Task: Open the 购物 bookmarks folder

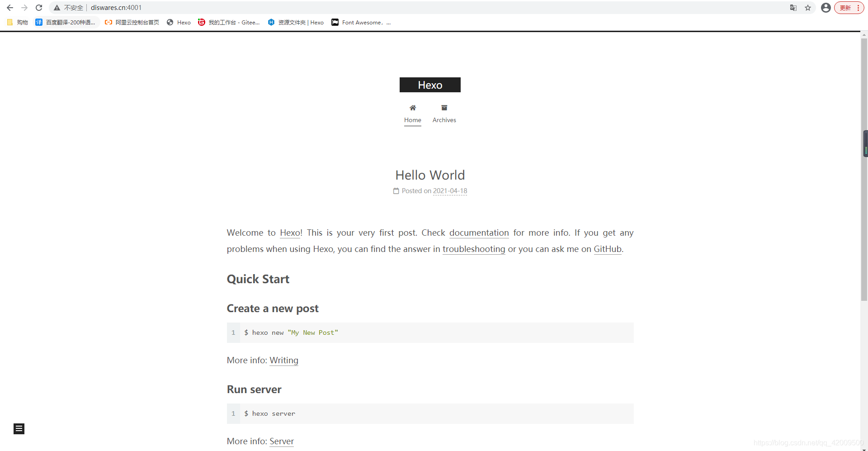Action: pos(17,22)
